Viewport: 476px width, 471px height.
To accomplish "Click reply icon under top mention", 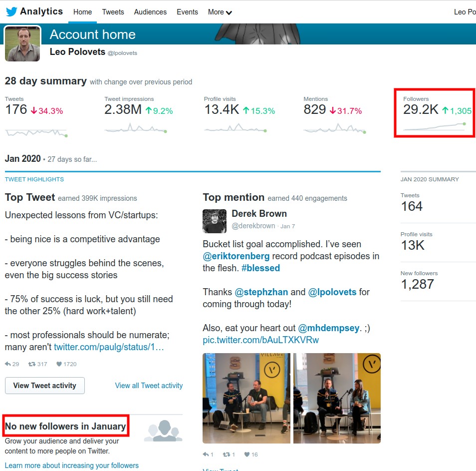I will 206,455.
